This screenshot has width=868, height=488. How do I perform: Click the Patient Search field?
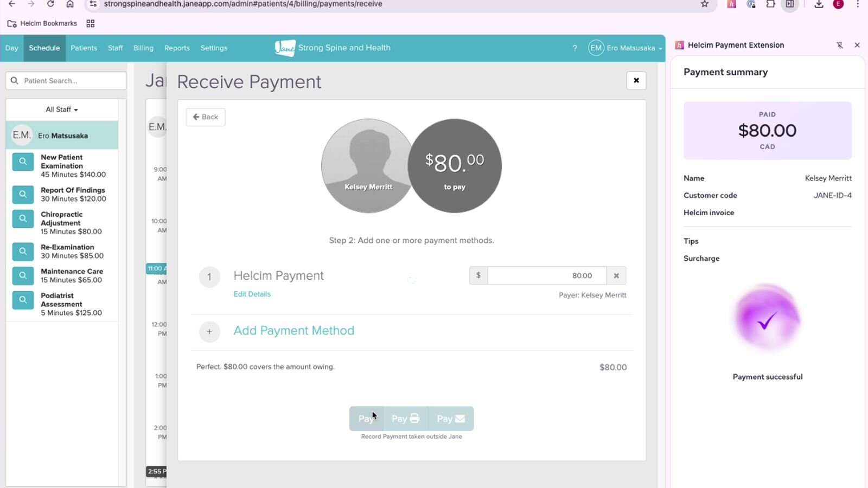[x=66, y=81]
